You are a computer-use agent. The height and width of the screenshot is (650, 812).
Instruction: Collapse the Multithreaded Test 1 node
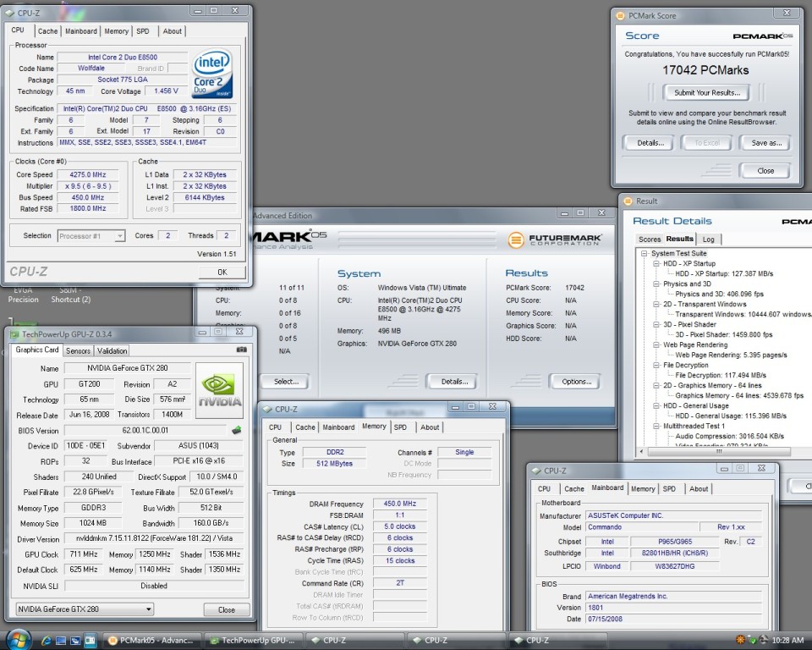[x=656, y=426]
